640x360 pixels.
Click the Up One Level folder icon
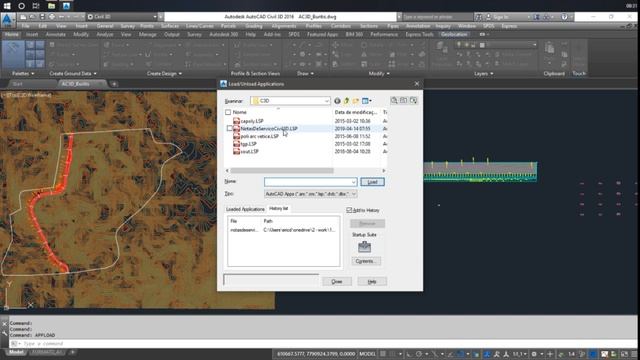pyautogui.click(x=347, y=101)
